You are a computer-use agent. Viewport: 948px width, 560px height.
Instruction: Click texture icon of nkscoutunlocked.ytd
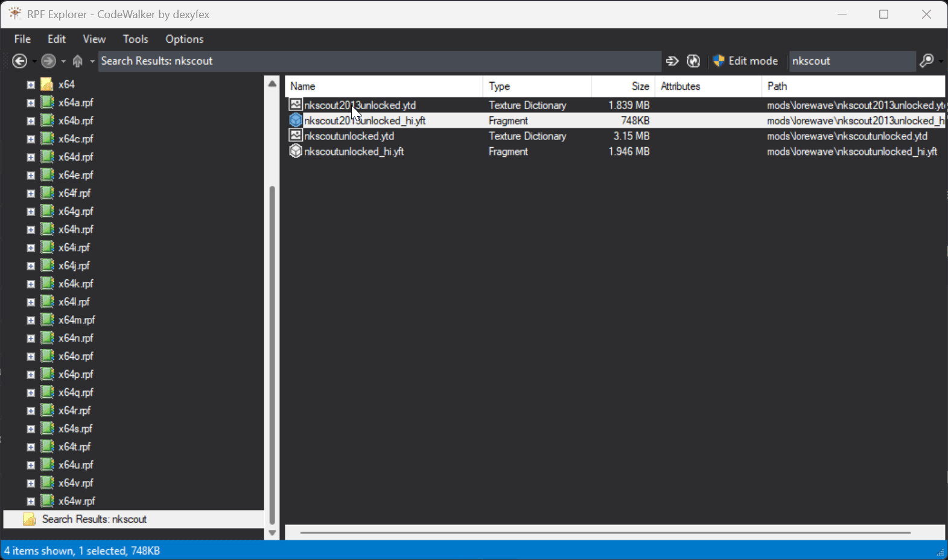[296, 136]
